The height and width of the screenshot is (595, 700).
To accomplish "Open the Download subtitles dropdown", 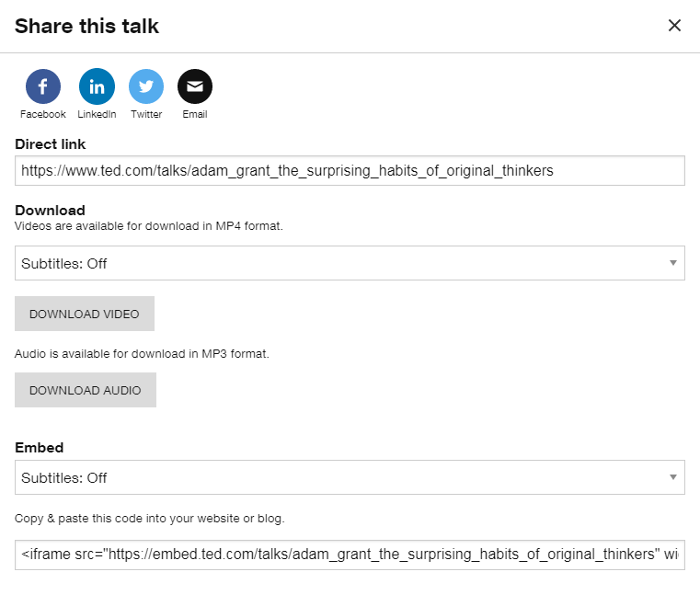I will (350, 263).
